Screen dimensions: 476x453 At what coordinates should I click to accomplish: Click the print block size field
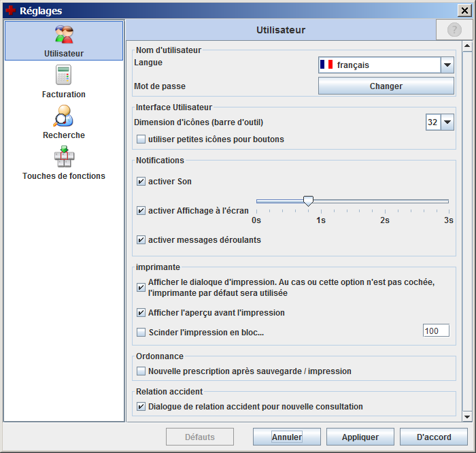(435, 331)
